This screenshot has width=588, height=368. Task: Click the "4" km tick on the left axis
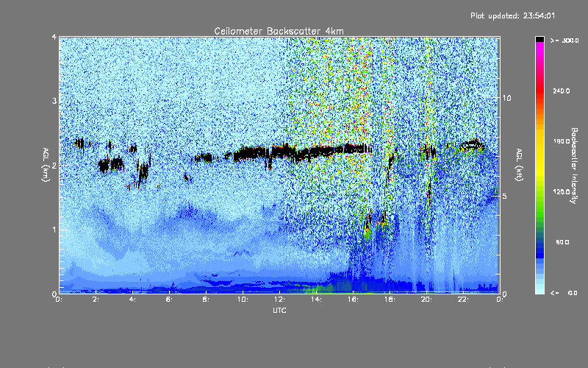[x=54, y=37]
